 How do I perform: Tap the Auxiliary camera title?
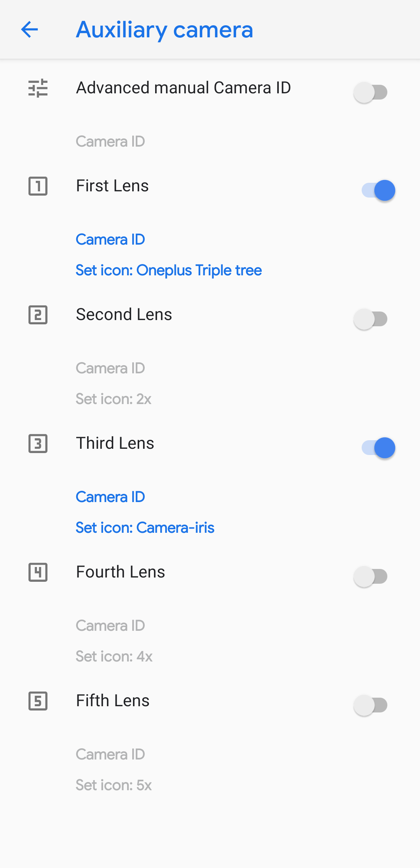point(164,30)
